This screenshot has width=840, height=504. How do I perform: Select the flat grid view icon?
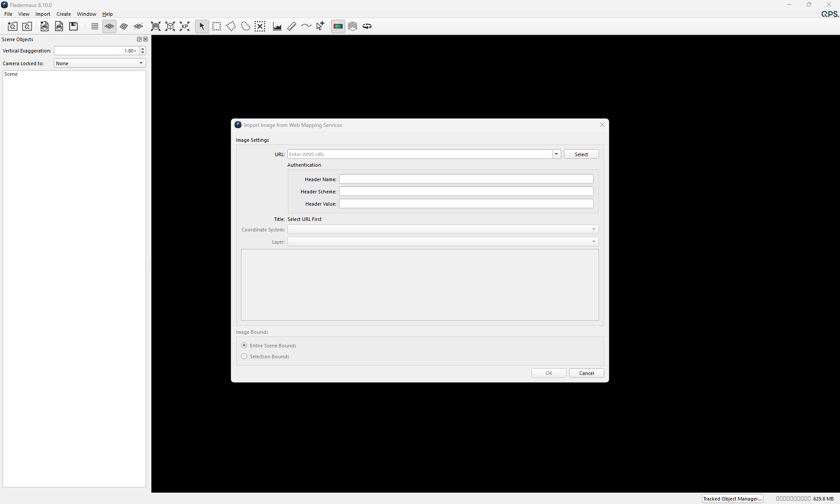[x=95, y=26]
